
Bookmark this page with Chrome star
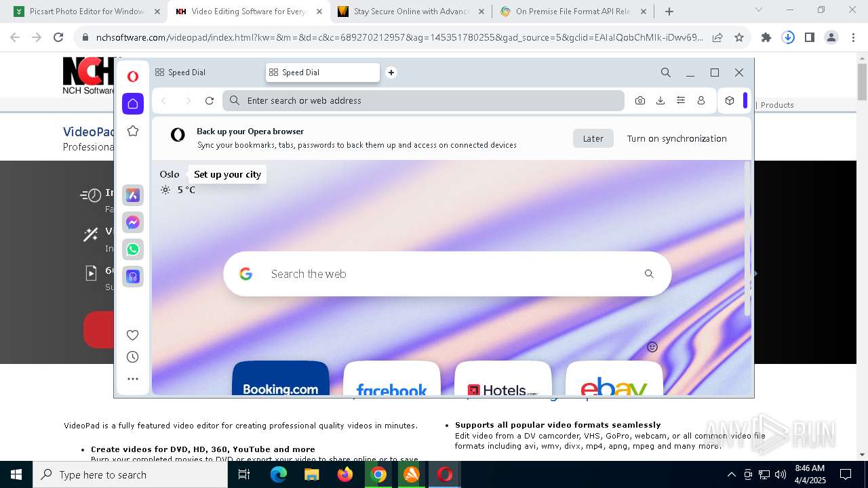click(x=739, y=38)
